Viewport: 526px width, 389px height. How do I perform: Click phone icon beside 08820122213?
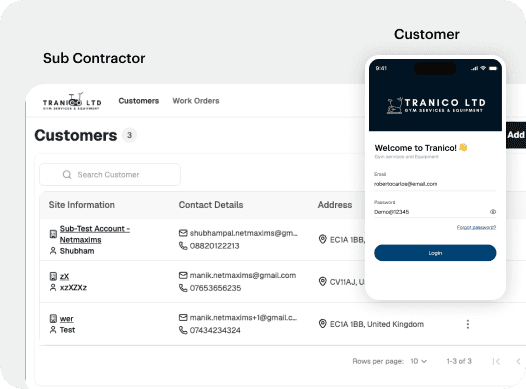click(x=183, y=246)
